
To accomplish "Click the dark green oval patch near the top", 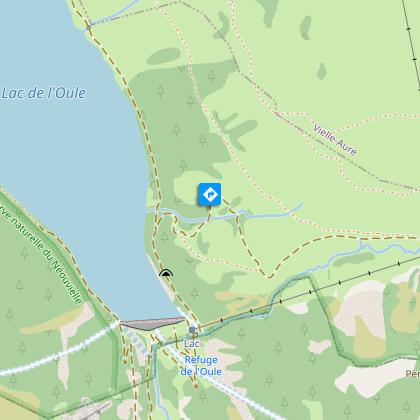I will tap(164, 56).
